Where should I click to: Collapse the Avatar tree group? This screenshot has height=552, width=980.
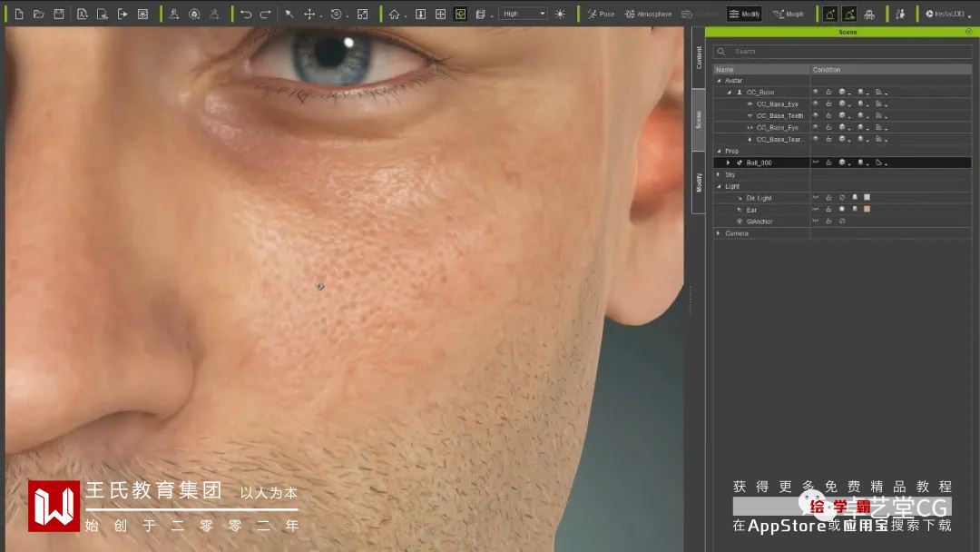pyautogui.click(x=719, y=81)
